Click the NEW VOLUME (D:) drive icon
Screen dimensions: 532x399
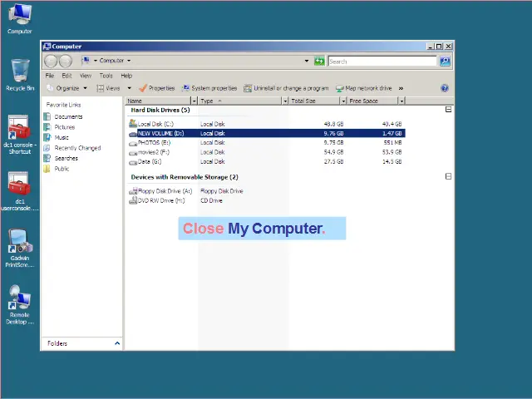[x=133, y=134]
